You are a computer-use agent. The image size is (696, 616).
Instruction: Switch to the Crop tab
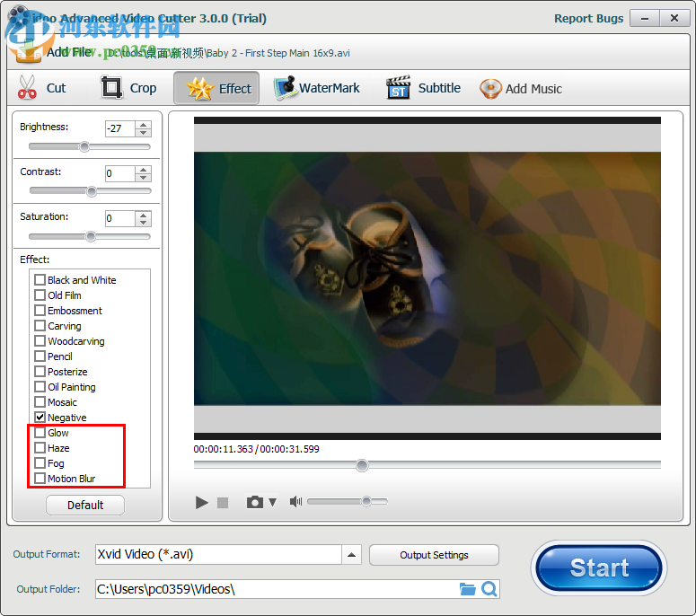pos(128,88)
